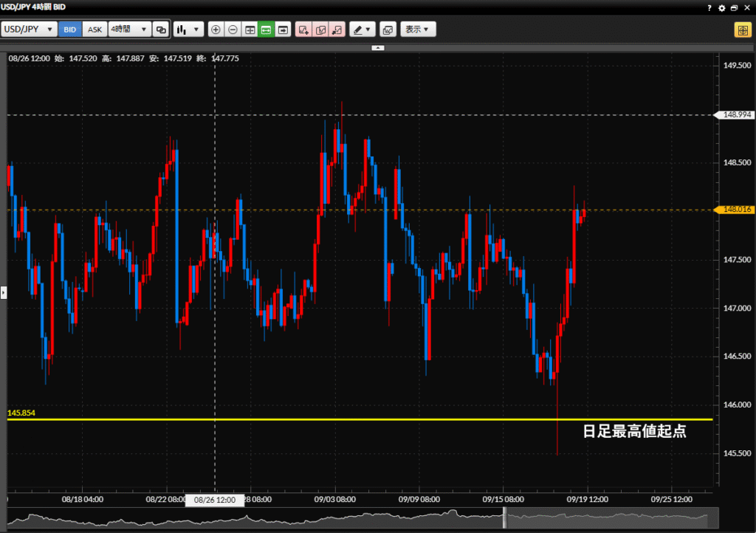Select the 日足最高値起点 chart annotation
The height and width of the screenshot is (533, 756).
634,431
